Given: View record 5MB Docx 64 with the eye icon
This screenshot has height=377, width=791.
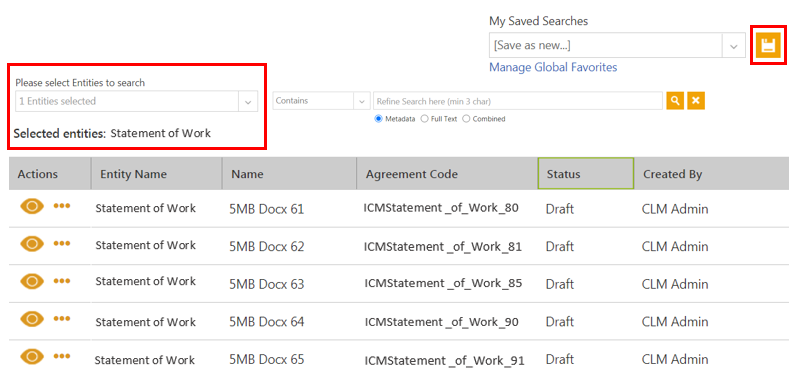Looking at the screenshot, I should (32, 319).
